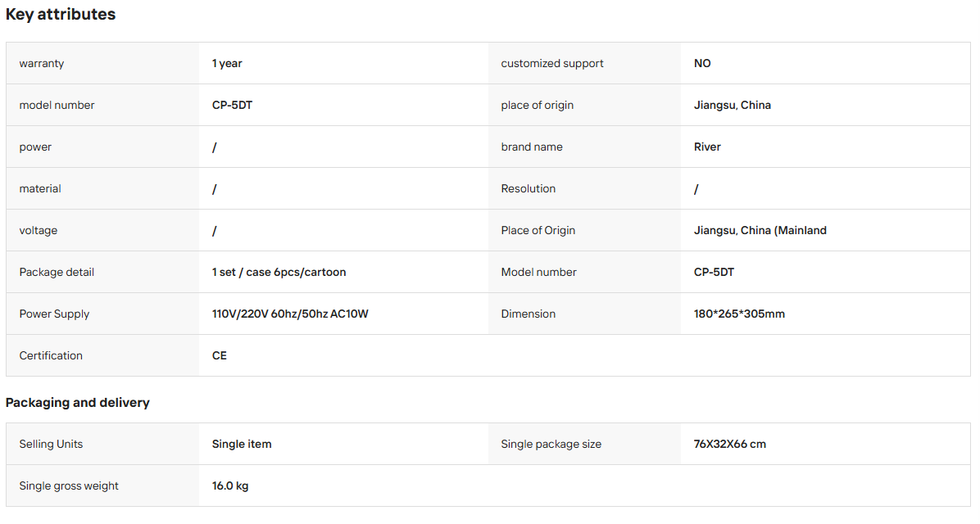The image size is (980, 524).
Task: Click the Single gross weight label
Action: [69, 486]
